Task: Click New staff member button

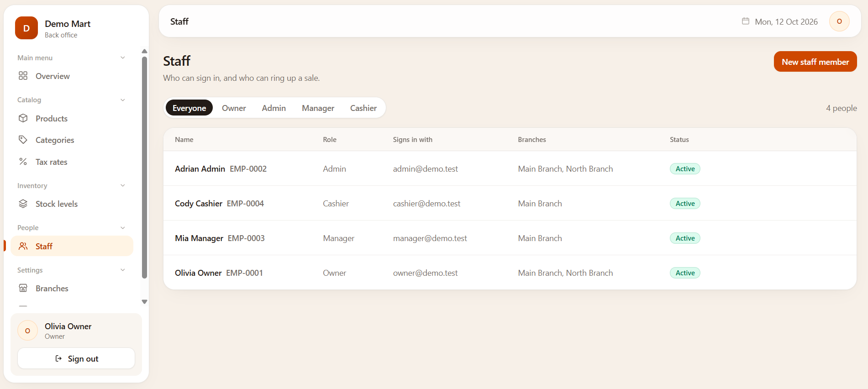Action: point(815,62)
